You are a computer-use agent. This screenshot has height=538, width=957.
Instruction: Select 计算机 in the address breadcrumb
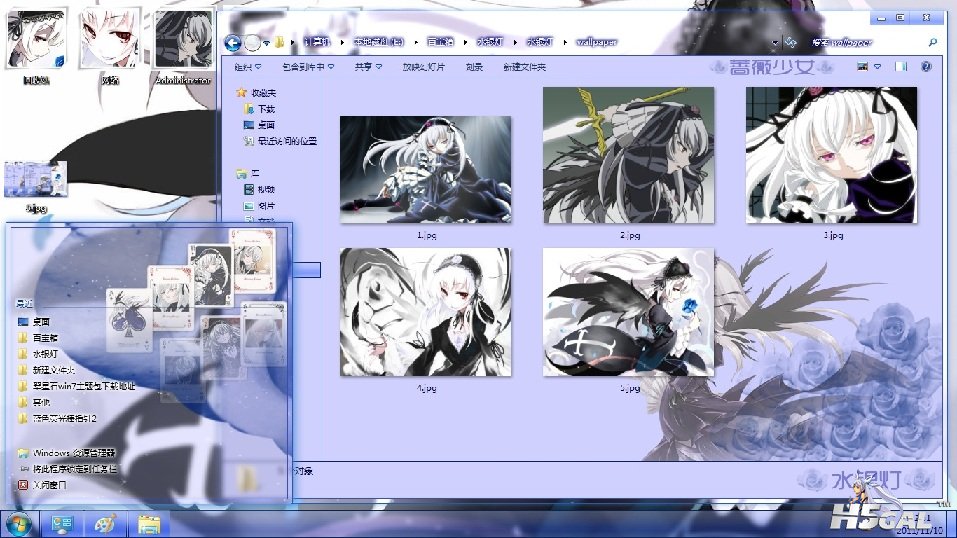(317, 42)
